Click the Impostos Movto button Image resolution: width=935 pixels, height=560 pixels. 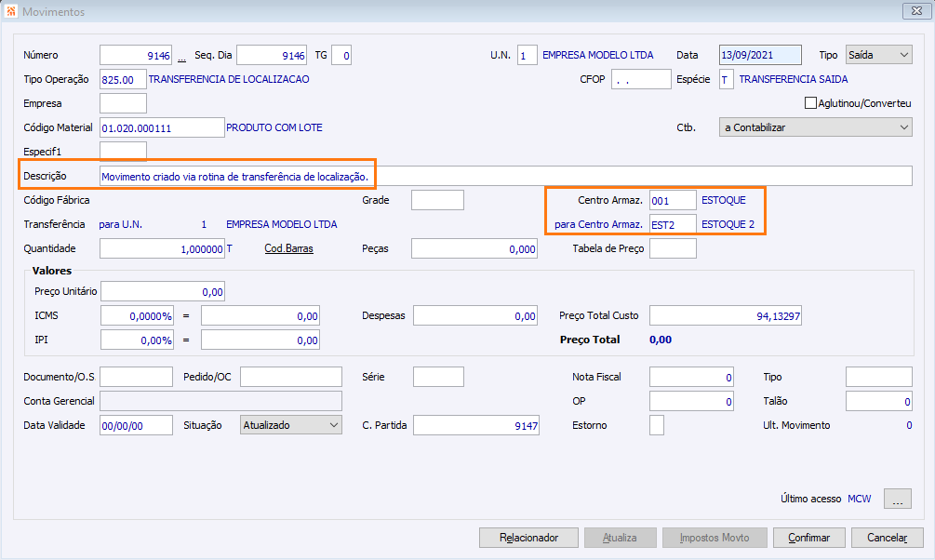click(x=715, y=538)
